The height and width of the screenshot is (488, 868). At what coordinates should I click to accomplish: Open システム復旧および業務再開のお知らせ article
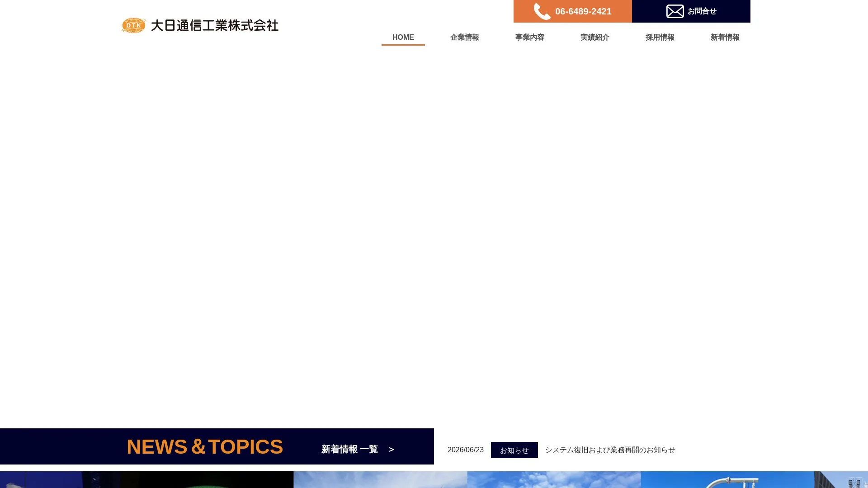click(x=610, y=450)
